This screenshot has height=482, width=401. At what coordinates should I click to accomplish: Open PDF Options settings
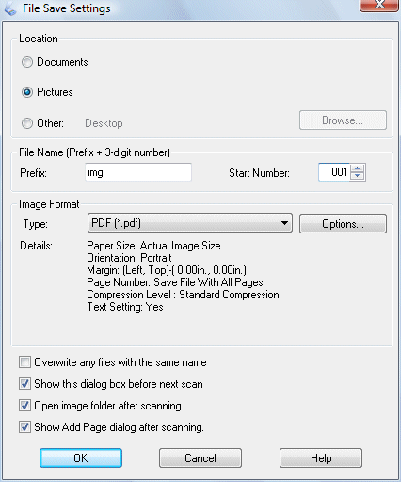pos(343,224)
